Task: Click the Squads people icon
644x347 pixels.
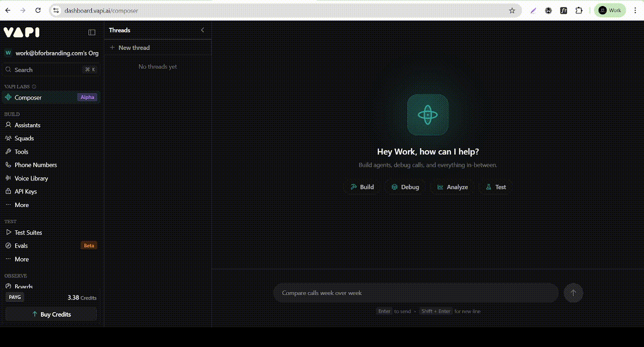Action: tap(8, 138)
